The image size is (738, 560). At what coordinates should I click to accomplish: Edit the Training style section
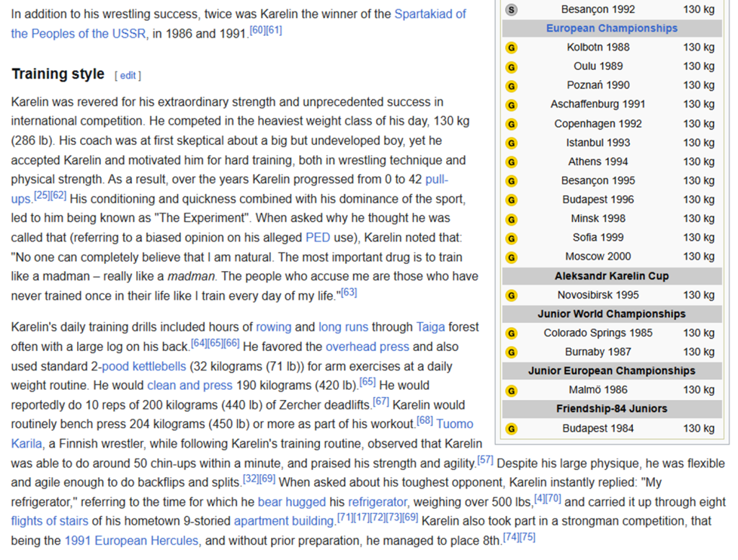(128, 76)
